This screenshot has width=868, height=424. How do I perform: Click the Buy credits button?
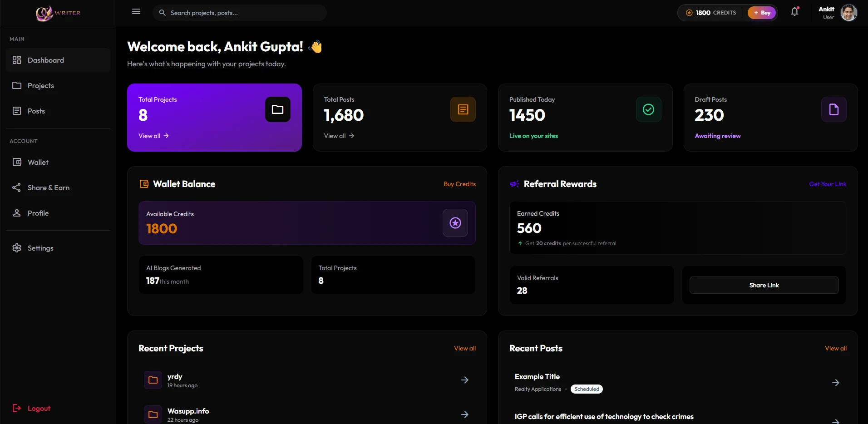(762, 12)
